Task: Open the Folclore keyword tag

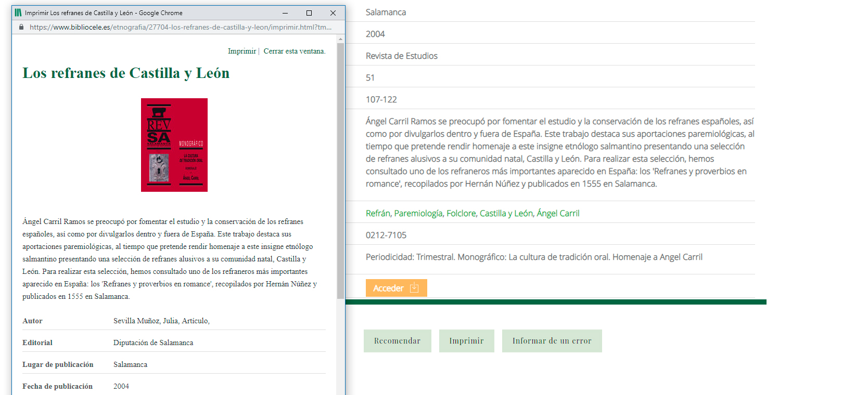Action: [461, 213]
